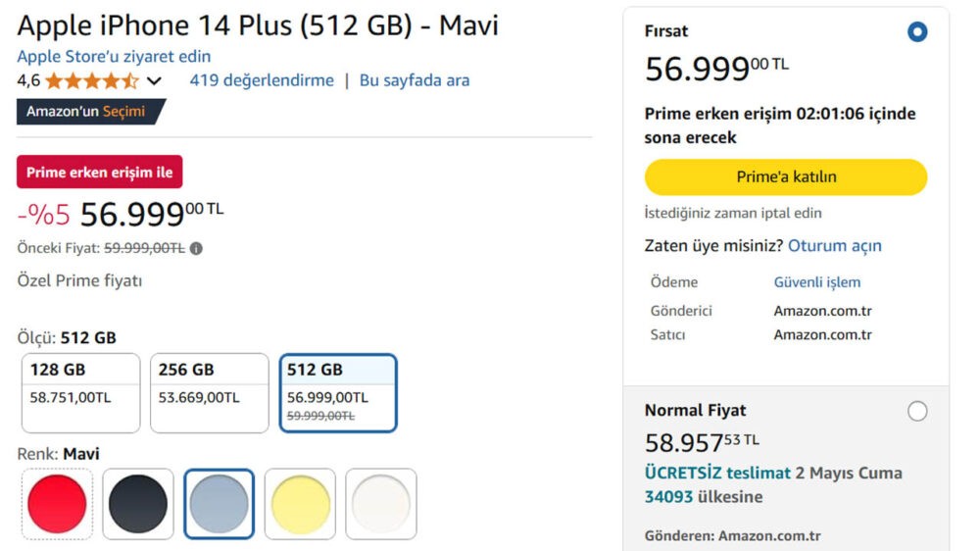Click the Oturum açın sign-in link
The image size is (980, 551).
point(835,245)
